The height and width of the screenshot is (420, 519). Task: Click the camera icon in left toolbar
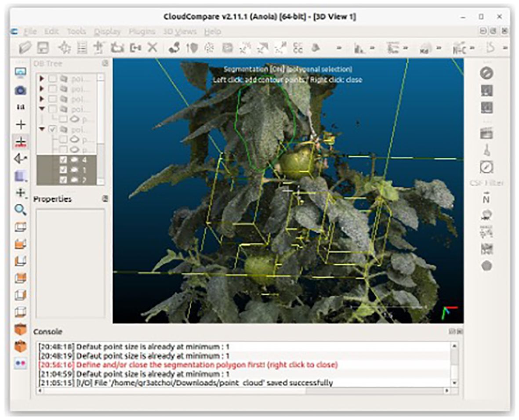pos(21,90)
